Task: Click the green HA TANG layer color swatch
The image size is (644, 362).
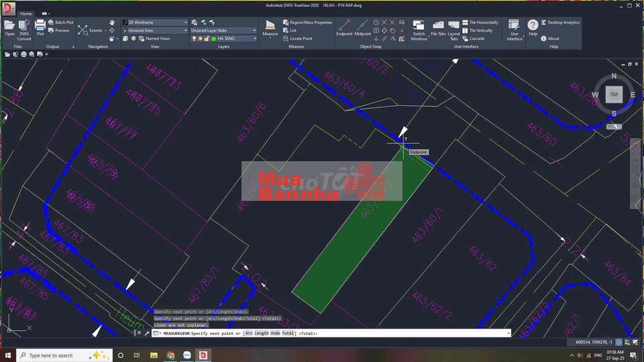Action: pyautogui.click(x=214, y=38)
